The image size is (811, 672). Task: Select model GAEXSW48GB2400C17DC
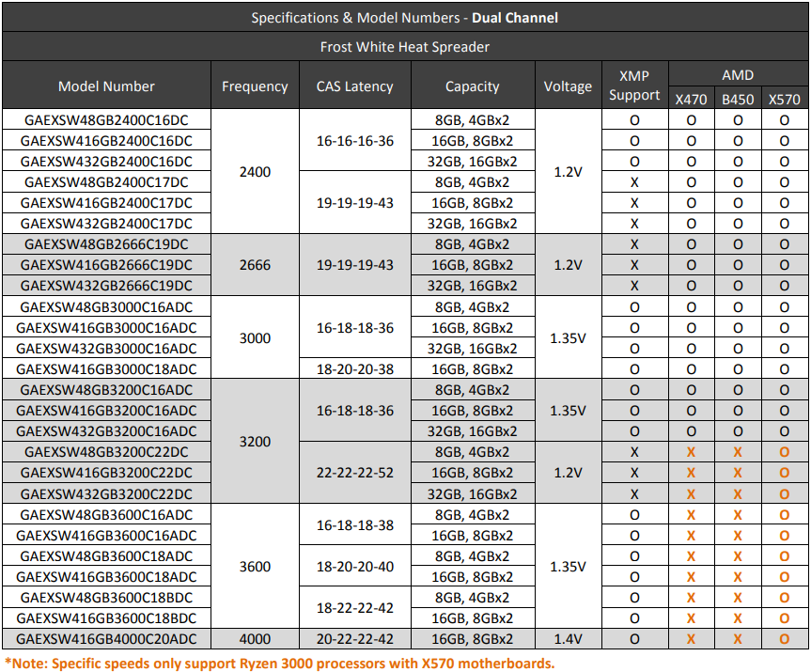click(x=106, y=182)
